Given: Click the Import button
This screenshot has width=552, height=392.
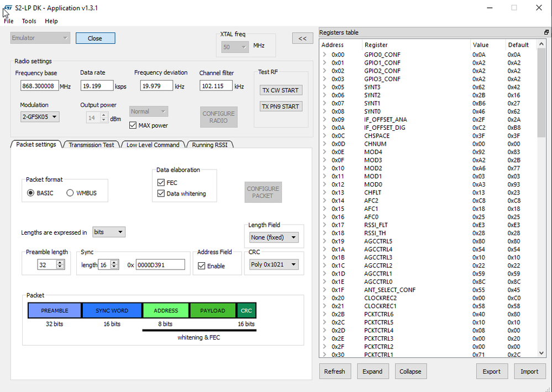Looking at the screenshot, I should pyautogui.click(x=529, y=372).
